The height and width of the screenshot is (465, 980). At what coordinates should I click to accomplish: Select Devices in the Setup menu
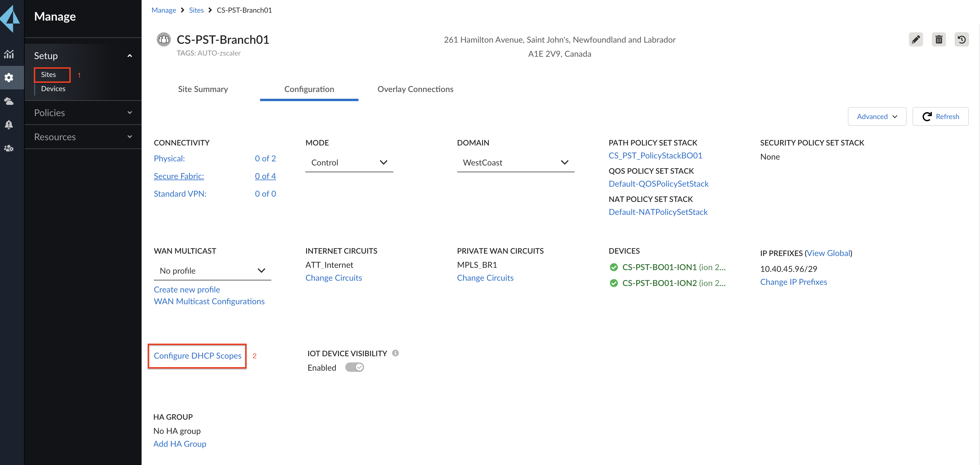pyautogui.click(x=53, y=89)
